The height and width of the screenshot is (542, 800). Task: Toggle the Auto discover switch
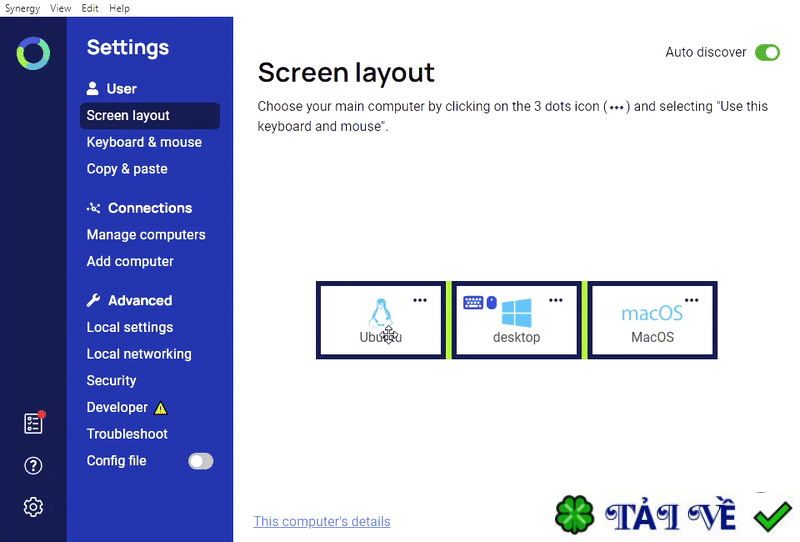point(767,52)
